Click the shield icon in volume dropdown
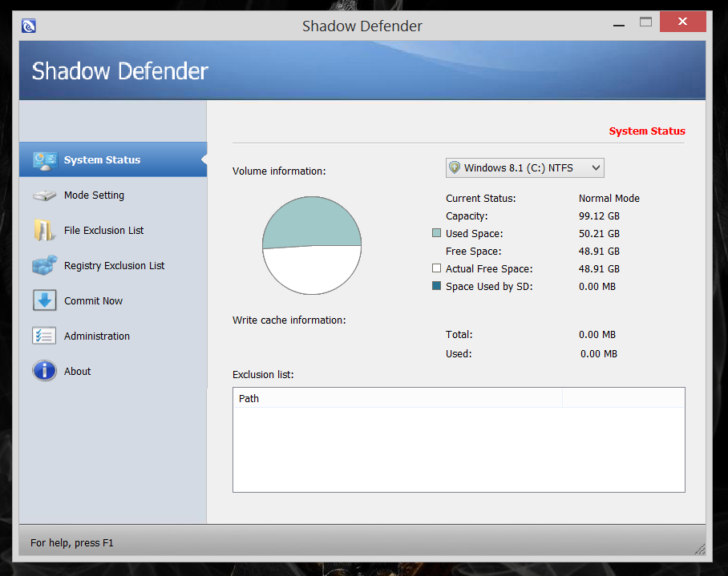 click(x=455, y=167)
